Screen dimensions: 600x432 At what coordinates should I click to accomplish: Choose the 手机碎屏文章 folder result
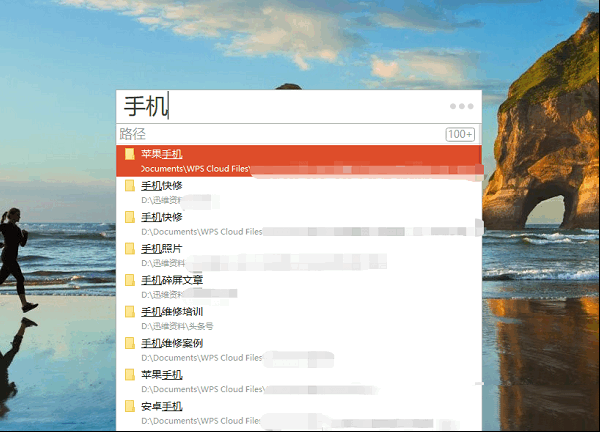[171, 280]
